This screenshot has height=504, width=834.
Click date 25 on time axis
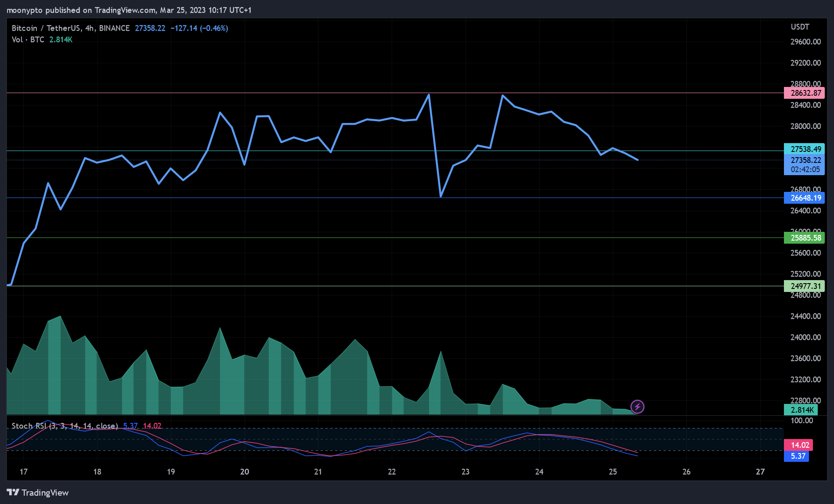click(613, 472)
